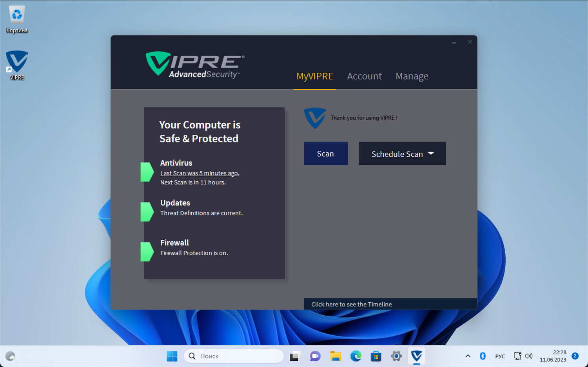This screenshot has height=367, width=588.
Task: Open the notification count badge
Action: point(575,356)
